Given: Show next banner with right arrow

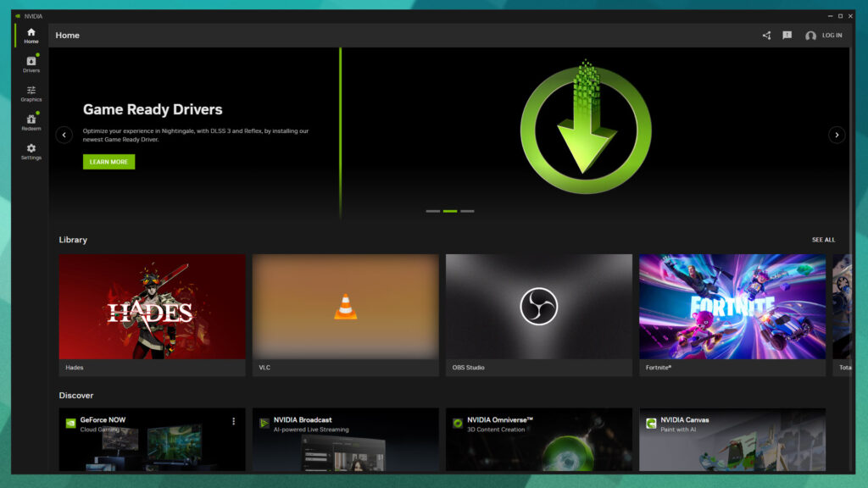Looking at the screenshot, I should pos(837,135).
